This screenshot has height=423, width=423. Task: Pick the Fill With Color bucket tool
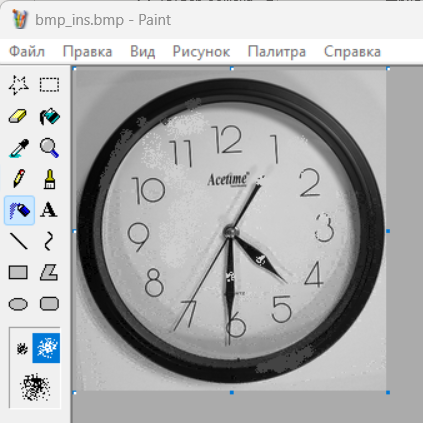(49, 116)
